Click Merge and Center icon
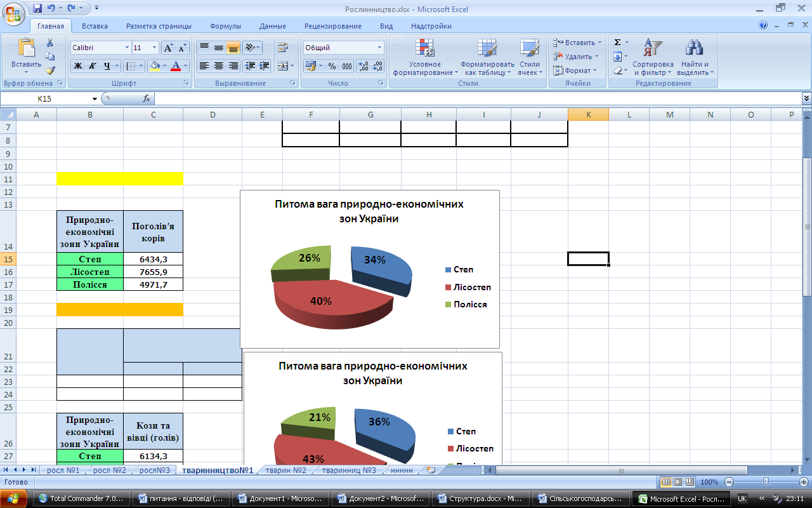The height and width of the screenshot is (508, 812). tap(283, 66)
